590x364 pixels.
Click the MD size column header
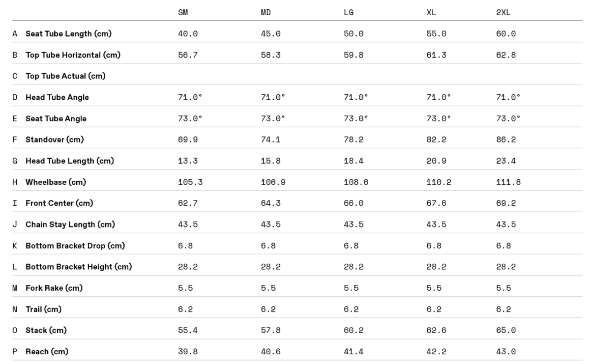265,13
